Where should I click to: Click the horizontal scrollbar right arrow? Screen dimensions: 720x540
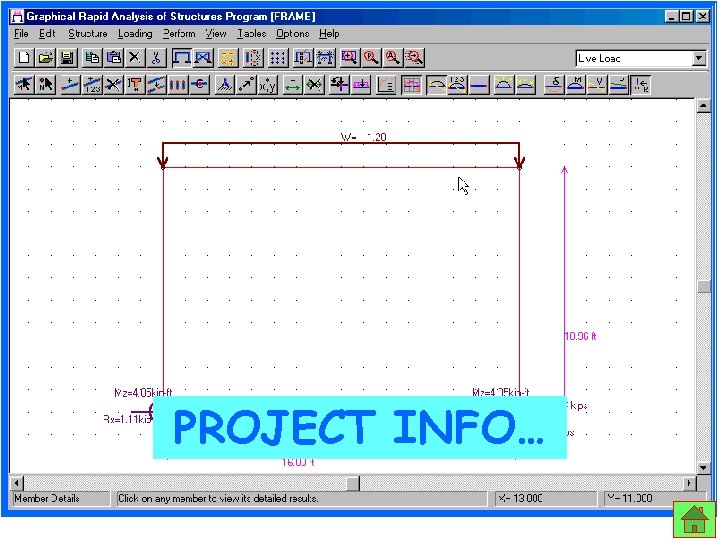[689, 483]
